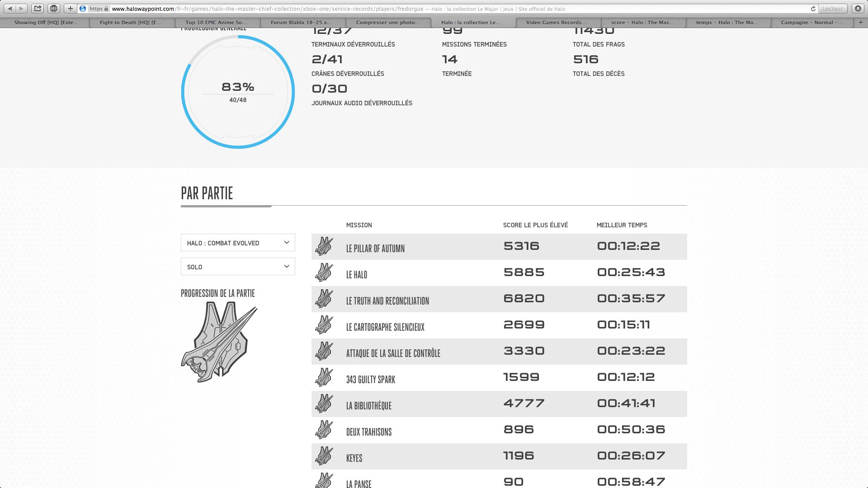Viewport: 868px width, 488px height.
Task: Expand the Halo : Combat Evolved dropdown
Action: [238, 243]
